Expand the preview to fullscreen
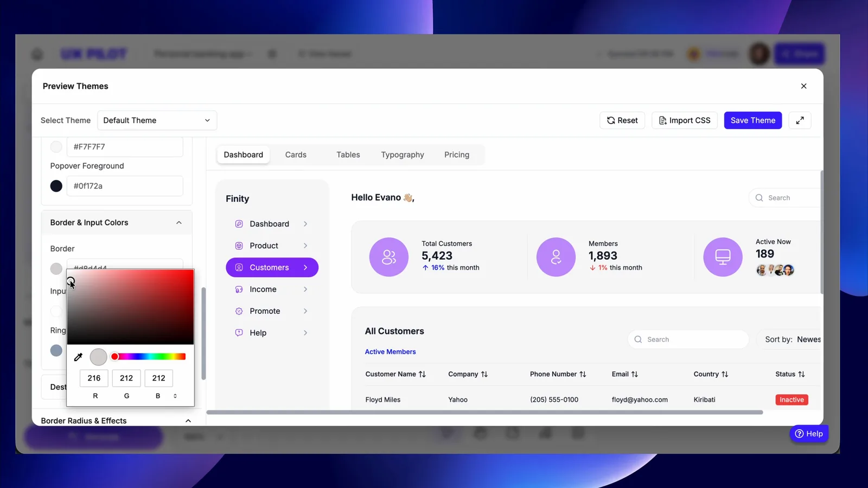The image size is (868, 488). [800, 120]
